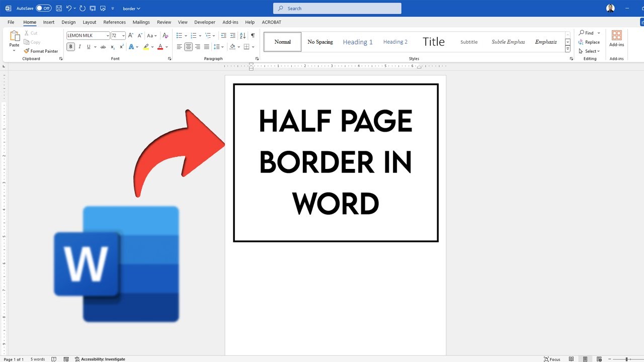Undo the last action
The width and height of the screenshot is (644, 362).
tap(69, 9)
